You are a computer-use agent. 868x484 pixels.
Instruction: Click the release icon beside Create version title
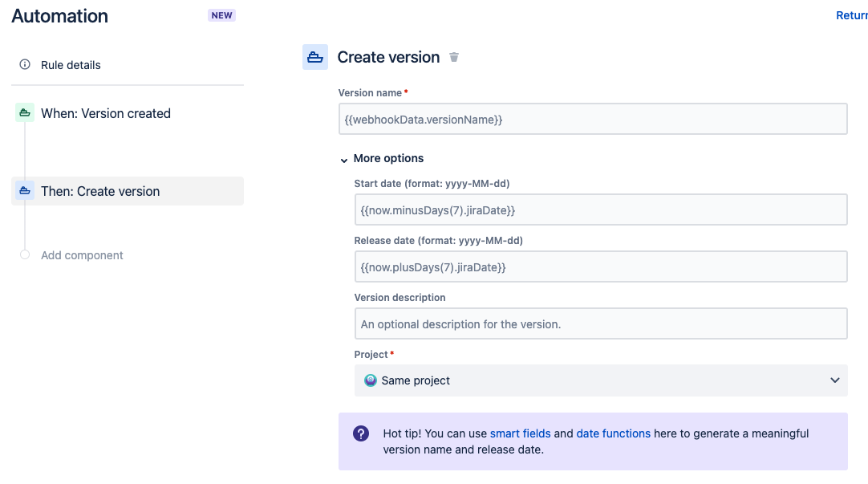(314, 56)
